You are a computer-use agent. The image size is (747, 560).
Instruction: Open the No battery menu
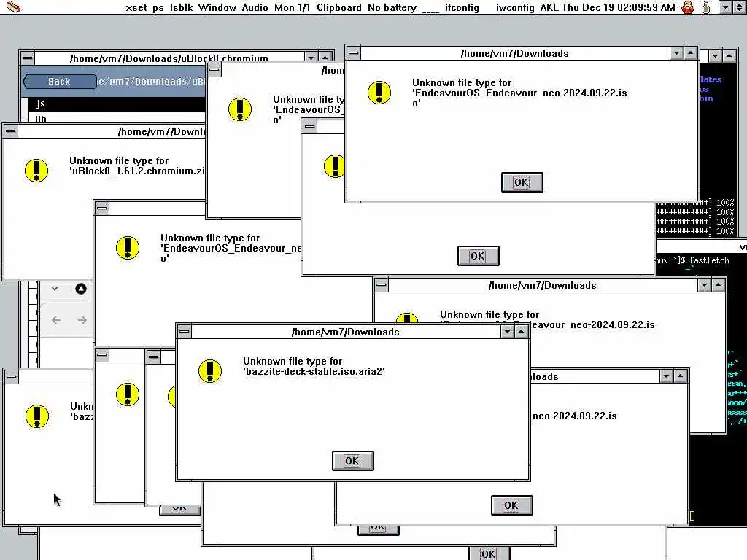(392, 7)
